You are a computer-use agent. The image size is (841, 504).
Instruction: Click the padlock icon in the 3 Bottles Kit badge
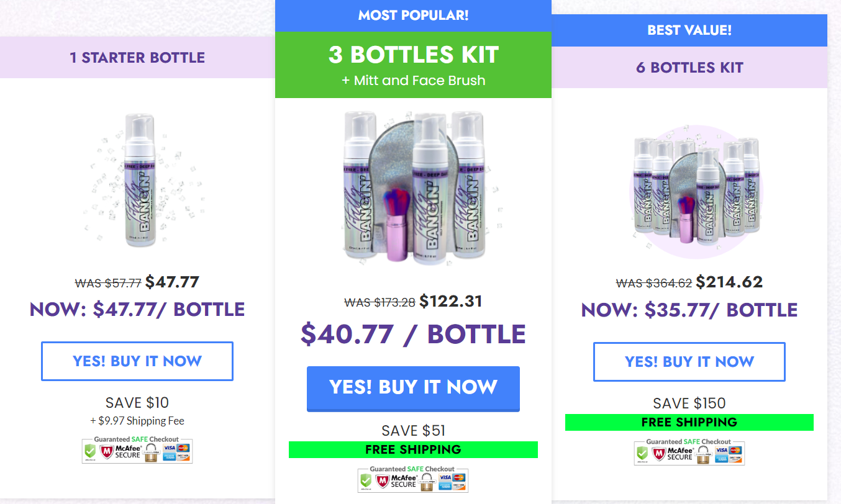coord(426,482)
